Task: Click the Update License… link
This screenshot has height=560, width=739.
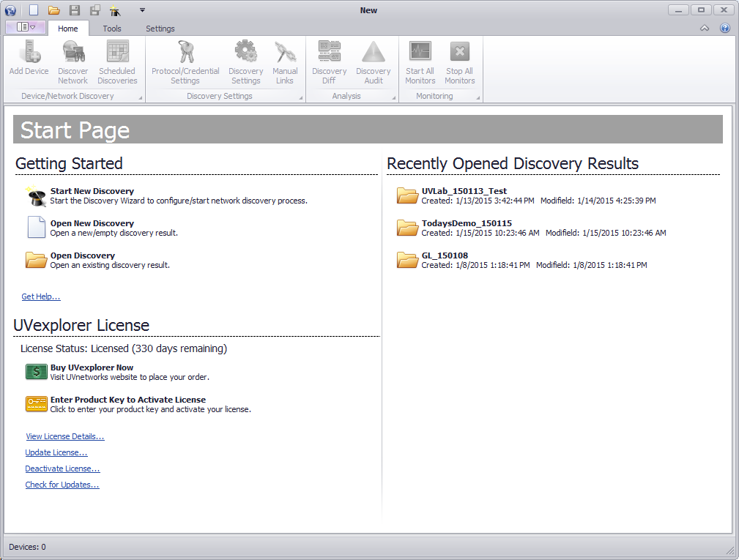Action: 56,452
